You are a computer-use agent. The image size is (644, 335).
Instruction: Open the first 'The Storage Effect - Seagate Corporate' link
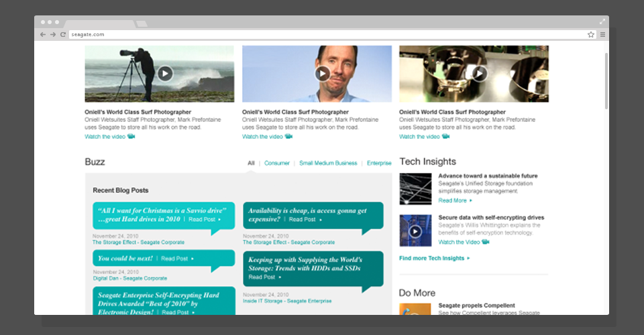point(138,243)
